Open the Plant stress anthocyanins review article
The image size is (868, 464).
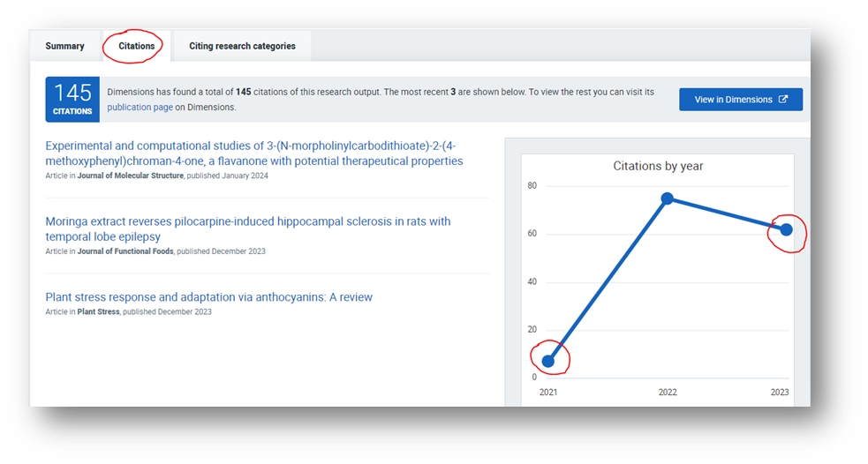click(x=208, y=297)
